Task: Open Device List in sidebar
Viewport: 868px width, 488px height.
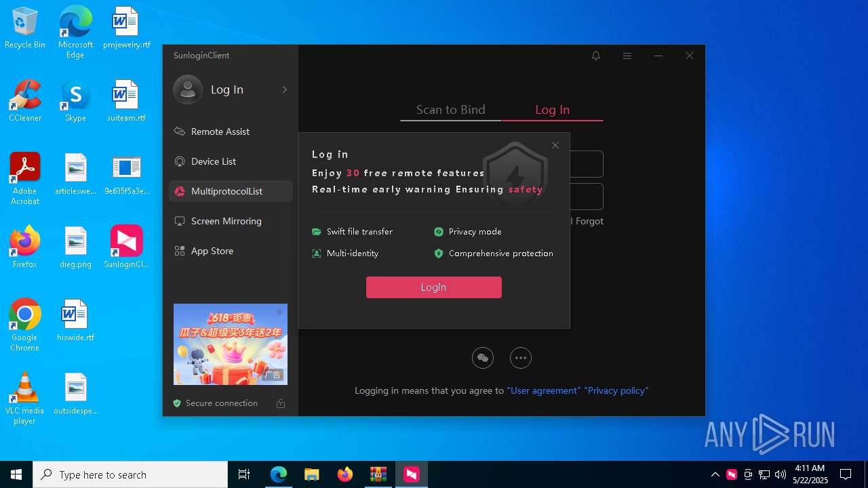Action: [231, 161]
